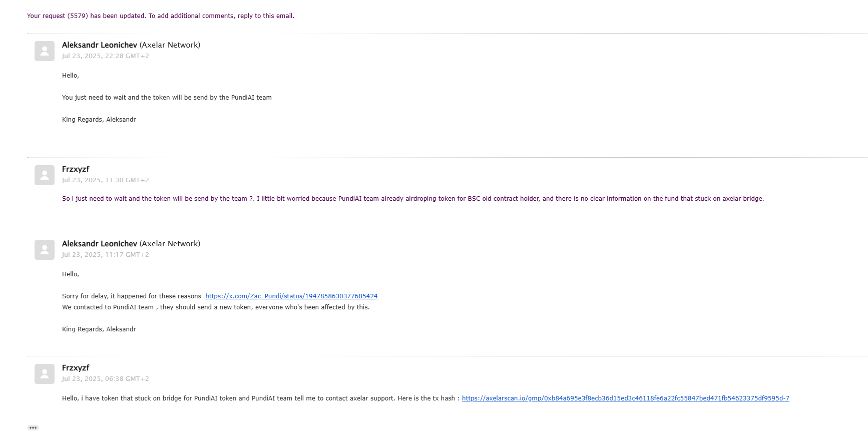The height and width of the screenshot is (437, 868).
Task: Click Aleksandr Leonichev name on the 22:28 message
Action: (x=99, y=45)
